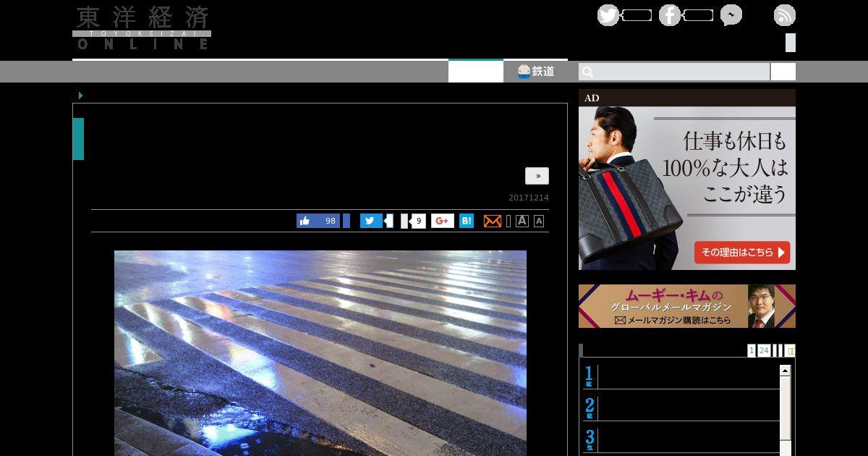The image size is (868, 456).
Task: Email the article with envelope icon
Action: 493,221
